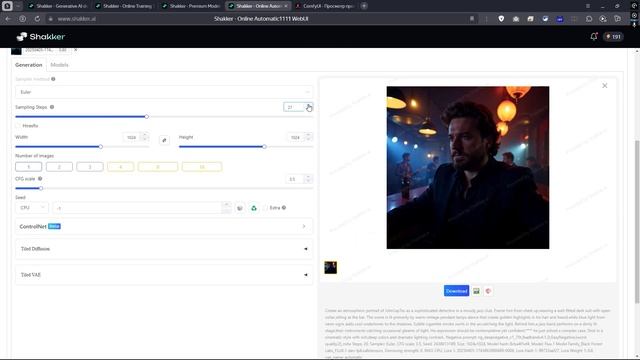
Task: Click the image icon next to Download
Action: point(476,291)
